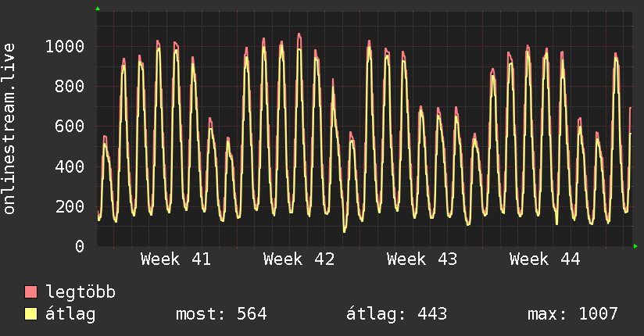Click the 800 y-axis tick label
The height and width of the screenshot is (336, 644).
(70, 86)
